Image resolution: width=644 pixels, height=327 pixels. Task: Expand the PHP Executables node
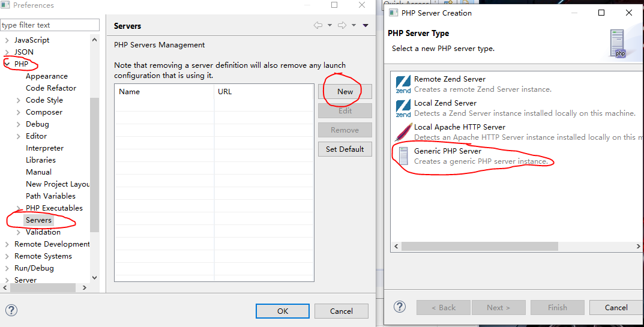(x=19, y=208)
